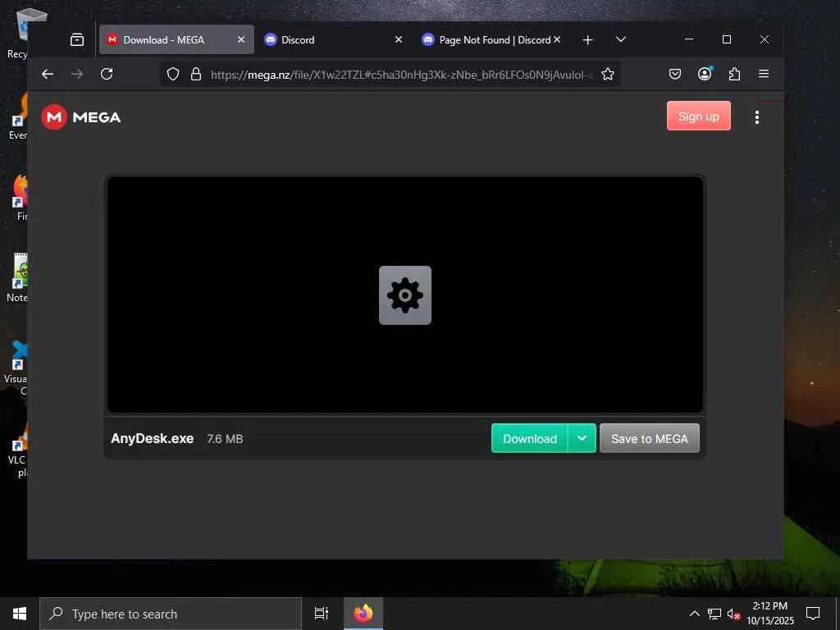Open the list all tabs dropdown
The image size is (840, 630).
point(620,39)
